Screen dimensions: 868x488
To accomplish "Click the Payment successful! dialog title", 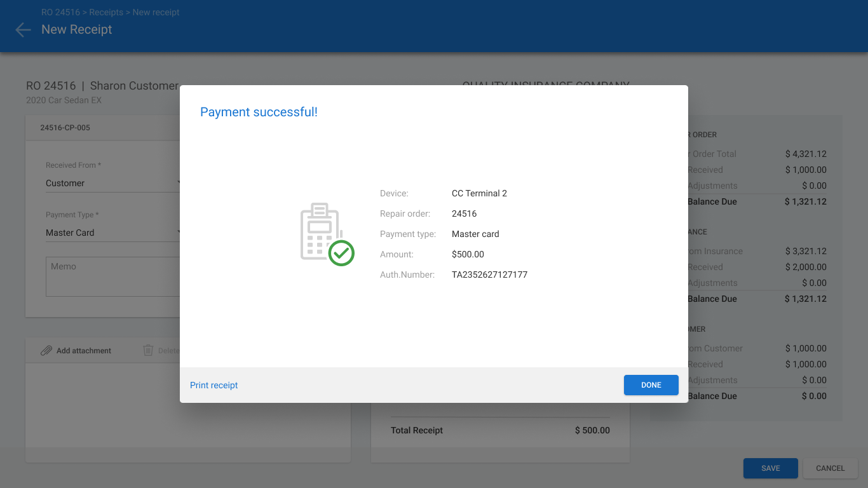I will pos(259,112).
